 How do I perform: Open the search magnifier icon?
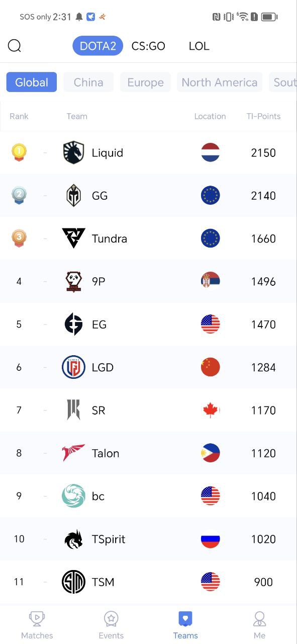(15, 46)
